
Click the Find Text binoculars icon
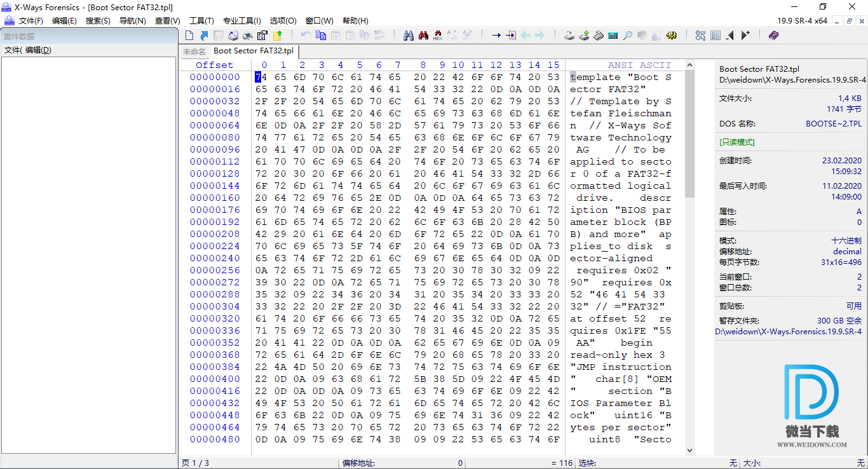409,36
